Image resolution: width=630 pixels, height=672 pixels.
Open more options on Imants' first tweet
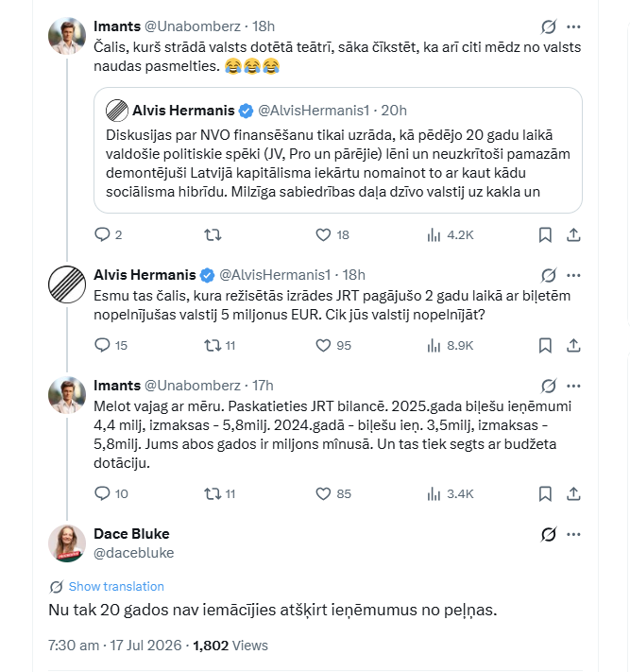(x=573, y=26)
